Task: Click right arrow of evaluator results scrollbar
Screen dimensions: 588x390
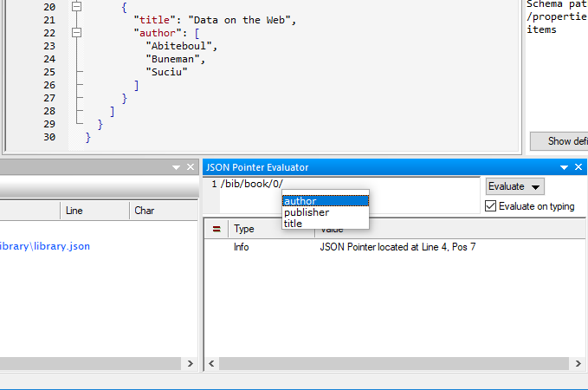Action: pos(578,363)
